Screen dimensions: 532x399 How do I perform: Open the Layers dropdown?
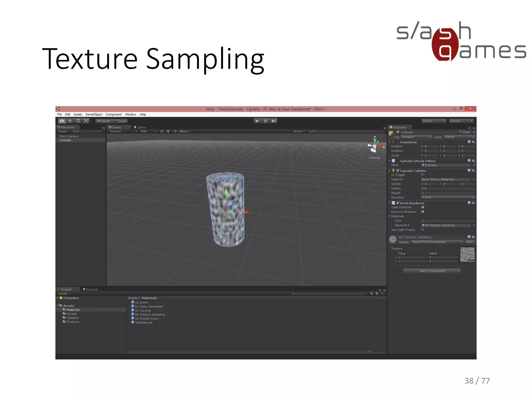point(434,121)
